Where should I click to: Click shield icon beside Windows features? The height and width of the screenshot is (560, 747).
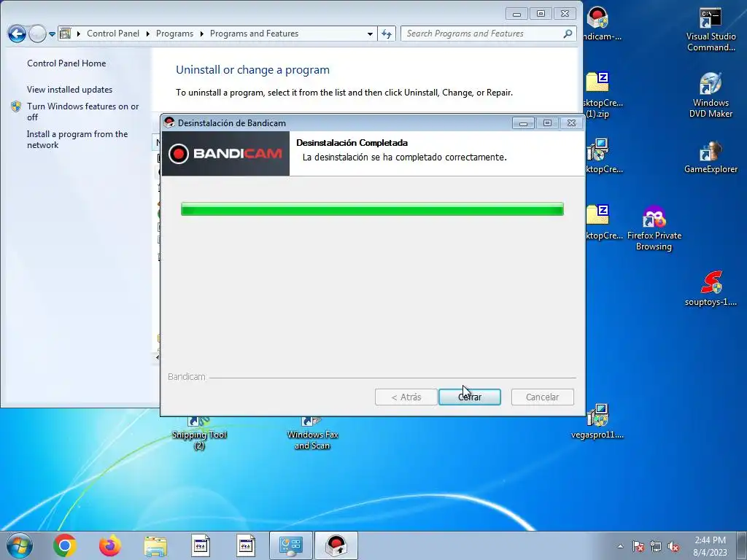(16, 106)
